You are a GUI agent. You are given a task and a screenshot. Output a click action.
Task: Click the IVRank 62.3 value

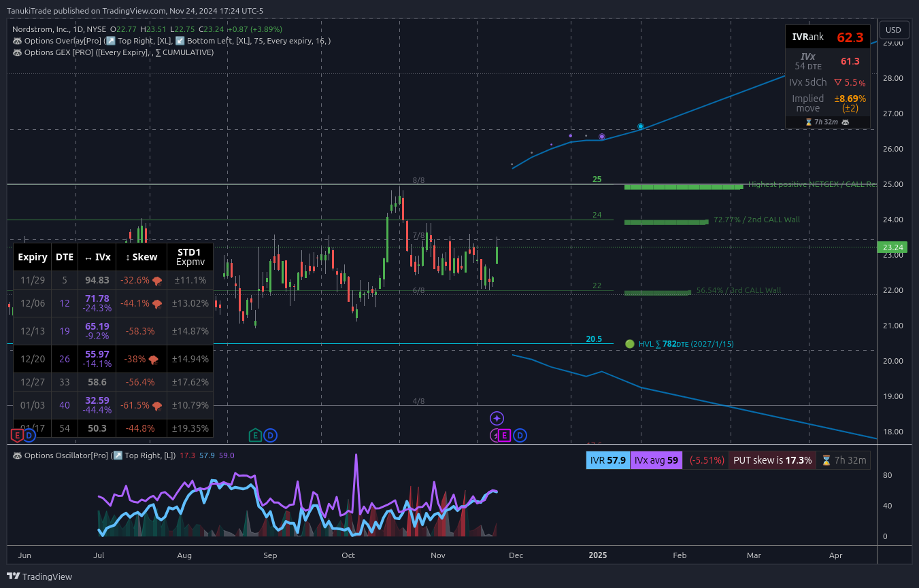click(x=850, y=37)
